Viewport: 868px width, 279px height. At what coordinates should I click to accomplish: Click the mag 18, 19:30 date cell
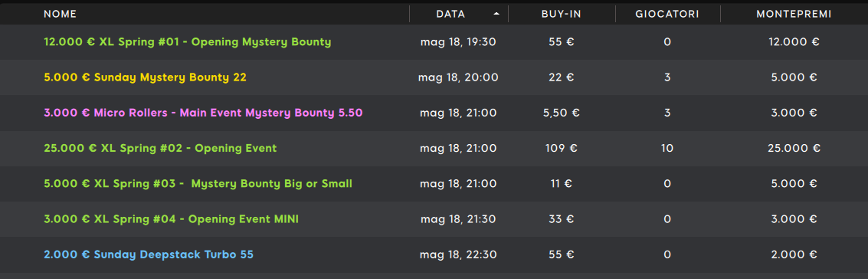point(458,42)
